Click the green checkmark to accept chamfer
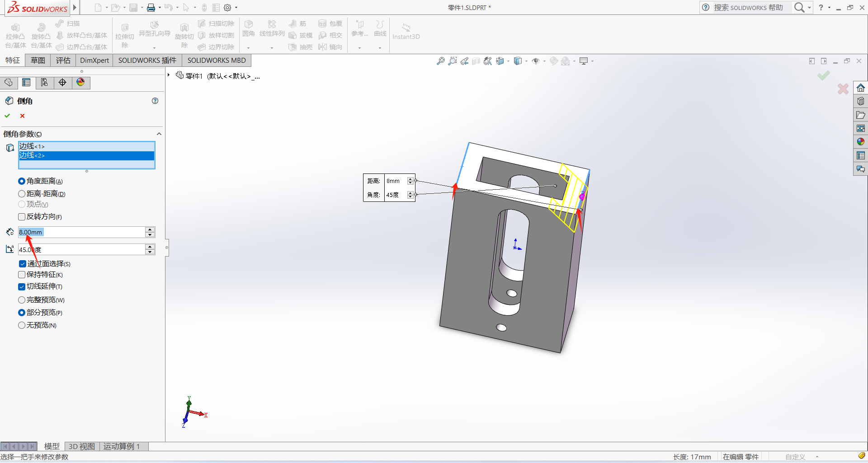Image resolution: width=868 pixels, height=463 pixels. [7, 116]
